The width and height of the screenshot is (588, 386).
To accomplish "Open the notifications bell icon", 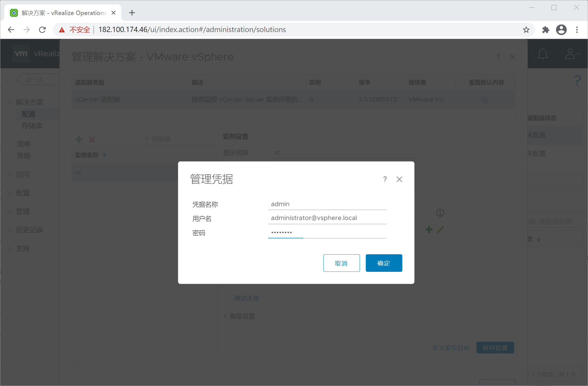I will tap(543, 54).
